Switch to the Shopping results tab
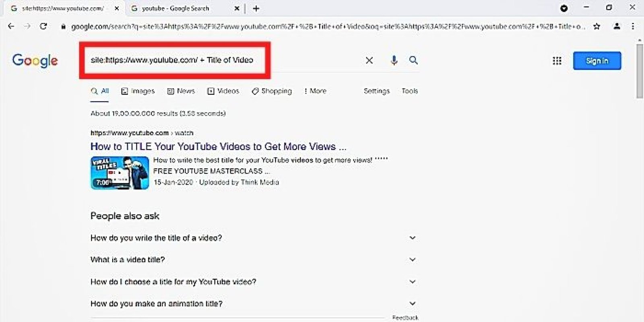644x322 pixels. [272, 91]
